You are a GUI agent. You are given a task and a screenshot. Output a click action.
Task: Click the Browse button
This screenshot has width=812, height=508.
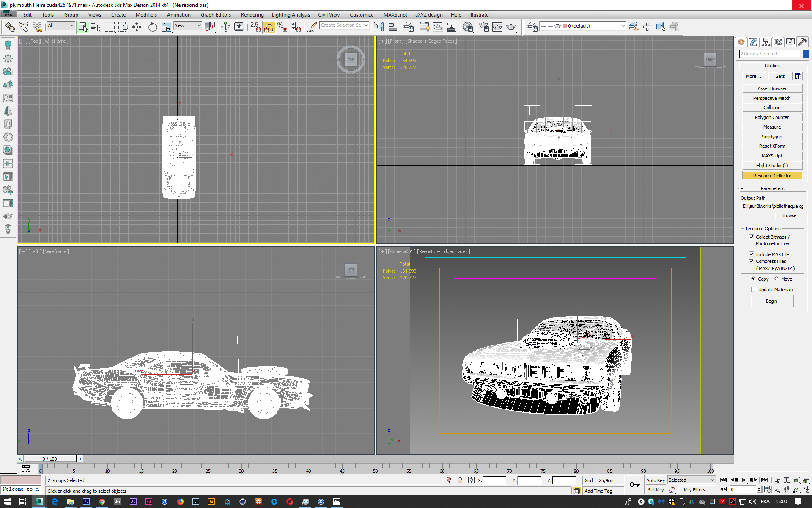[x=789, y=215]
